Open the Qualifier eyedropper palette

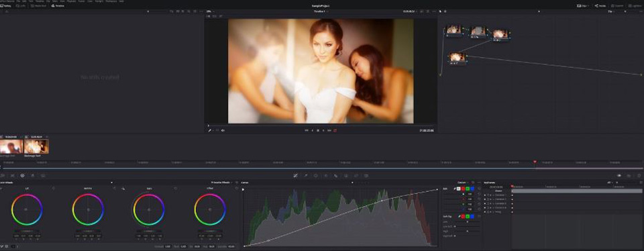(x=306, y=175)
